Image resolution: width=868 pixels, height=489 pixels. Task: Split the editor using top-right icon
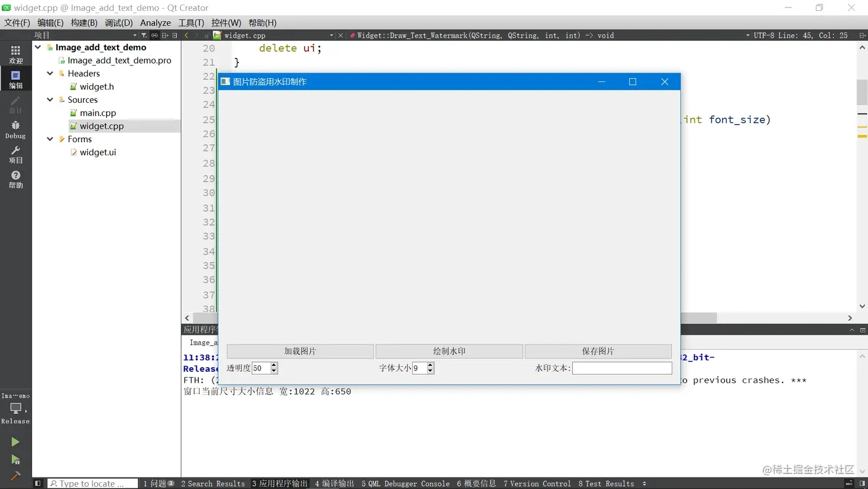(862, 35)
